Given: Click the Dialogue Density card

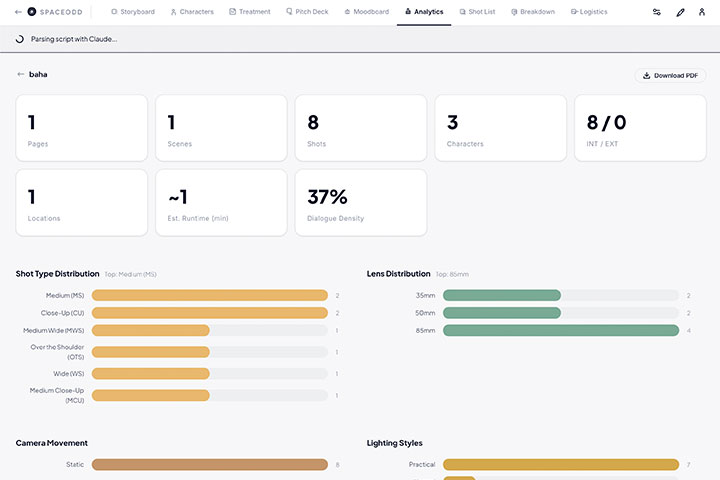Looking at the screenshot, I should coord(360,202).
